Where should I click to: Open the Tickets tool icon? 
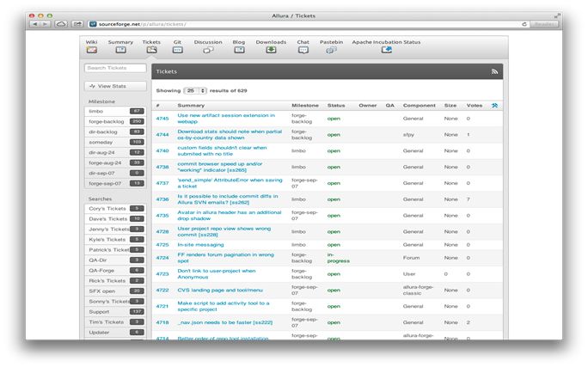151,50
